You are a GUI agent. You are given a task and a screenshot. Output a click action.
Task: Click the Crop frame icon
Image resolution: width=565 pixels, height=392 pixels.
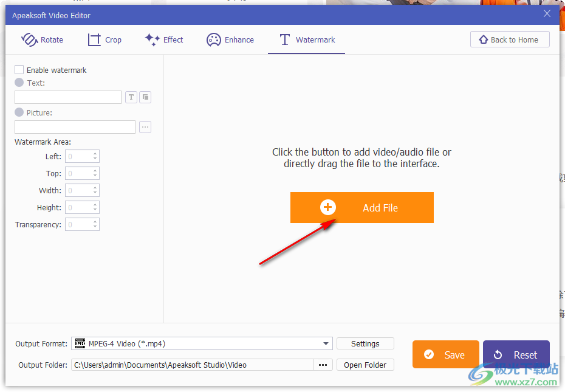pos(94,40)
